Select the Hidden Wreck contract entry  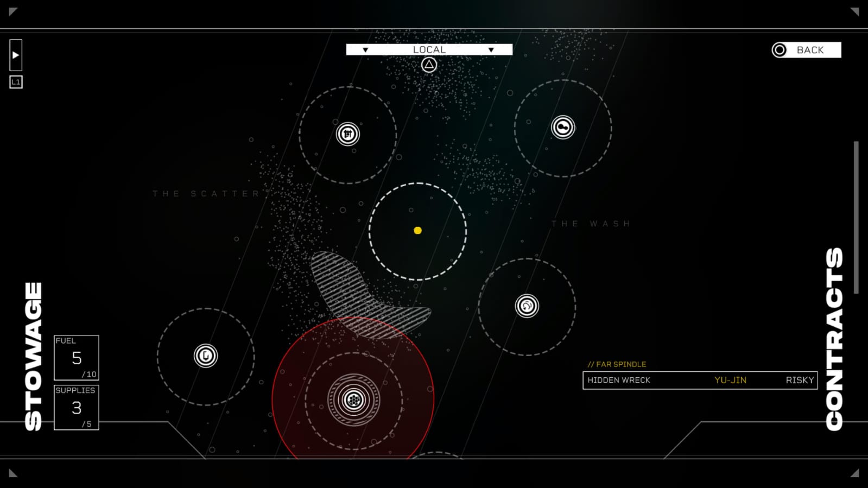[700, 380]
